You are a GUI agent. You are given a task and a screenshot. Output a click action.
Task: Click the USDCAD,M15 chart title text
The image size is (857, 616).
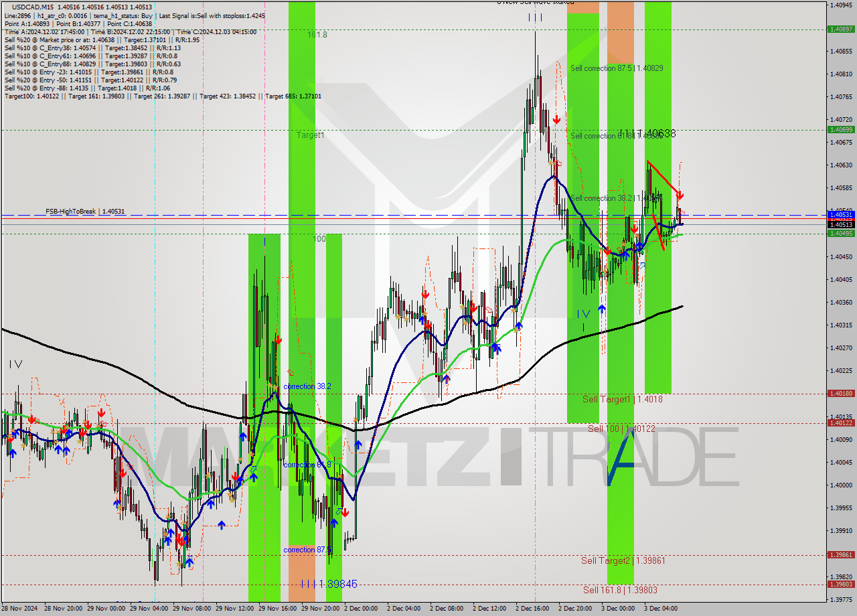tap(35, 7)
